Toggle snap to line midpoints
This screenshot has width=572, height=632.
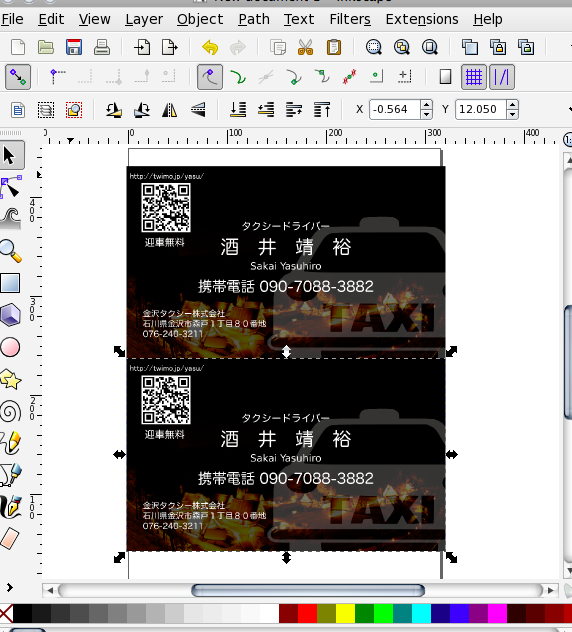[x=349, y=77]
